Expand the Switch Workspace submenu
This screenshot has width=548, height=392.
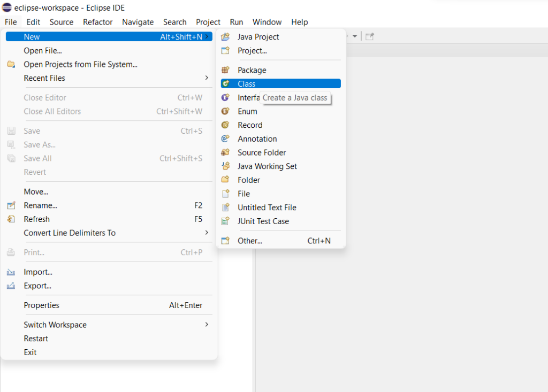point(55,325)
